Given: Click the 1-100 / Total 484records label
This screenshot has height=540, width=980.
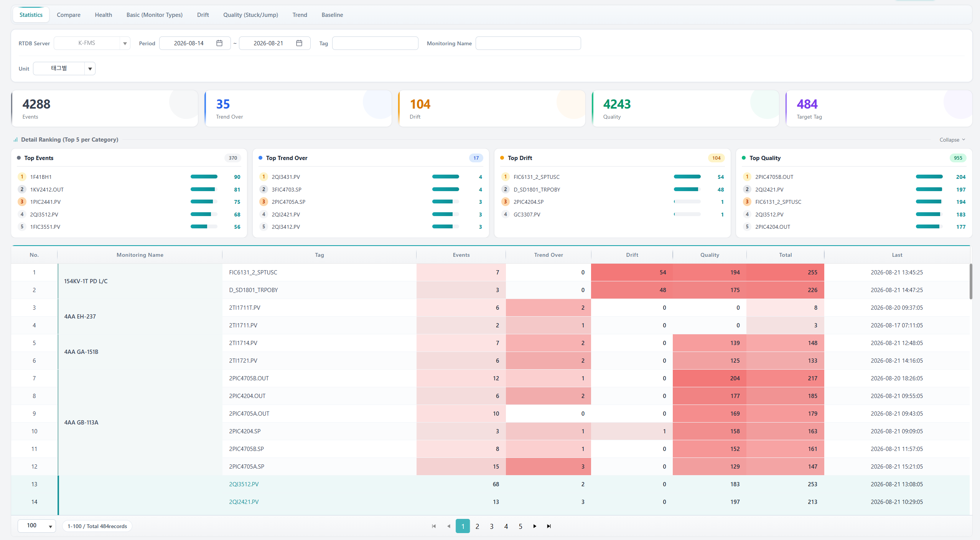Looking at the screenshot, I should click(x=97, y=526).
